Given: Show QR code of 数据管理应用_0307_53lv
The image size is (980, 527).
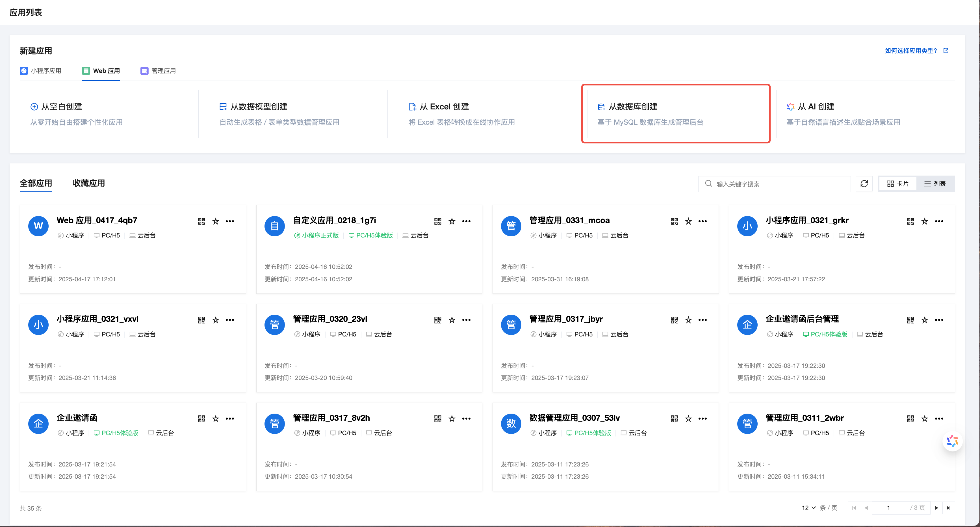Looking at the screenshot, I should (674, 418).
